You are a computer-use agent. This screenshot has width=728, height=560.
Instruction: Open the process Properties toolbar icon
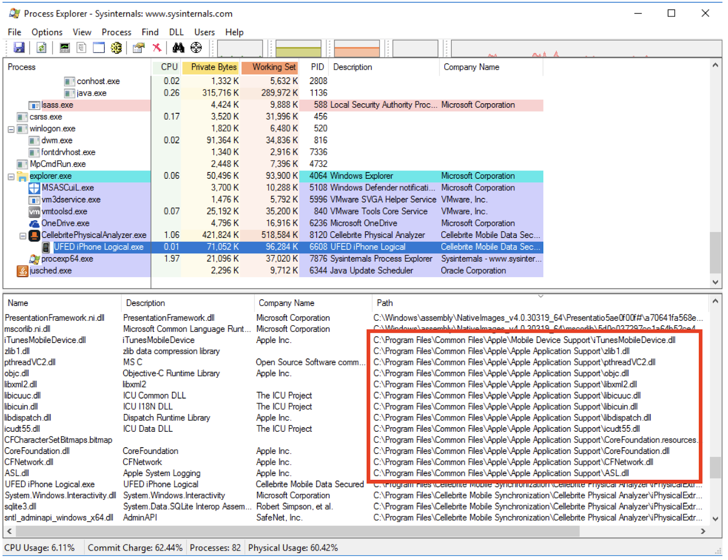point(138,48)
